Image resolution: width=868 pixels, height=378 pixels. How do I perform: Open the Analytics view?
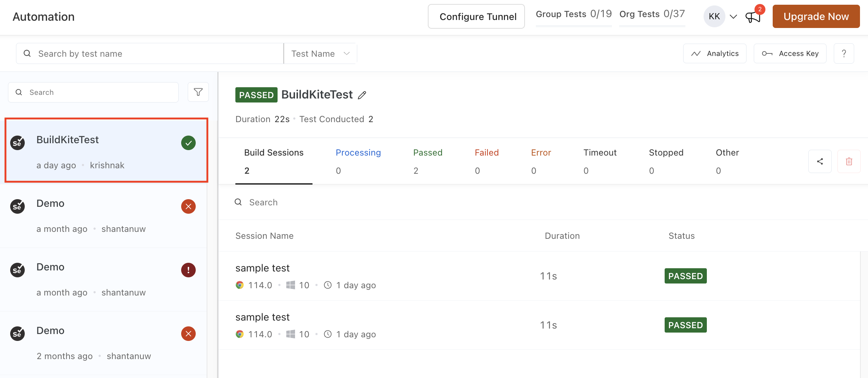pyautogui.click(x=714, y=53)
